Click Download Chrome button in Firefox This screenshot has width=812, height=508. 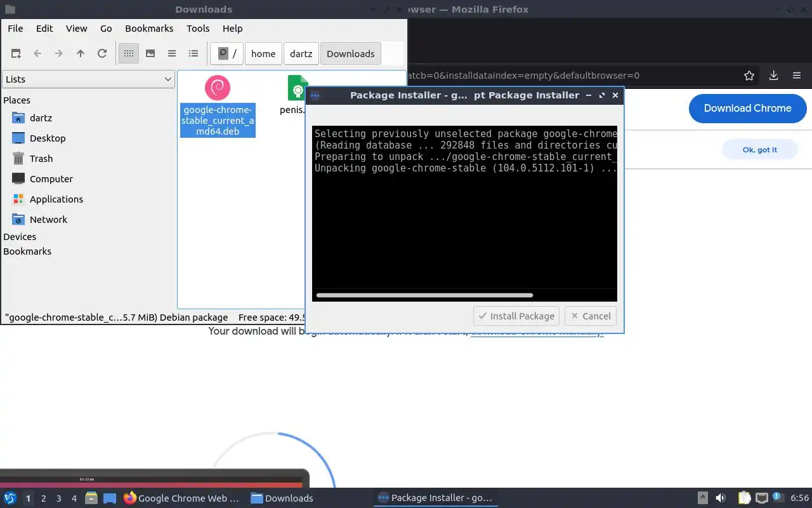(x=747, y=109)
